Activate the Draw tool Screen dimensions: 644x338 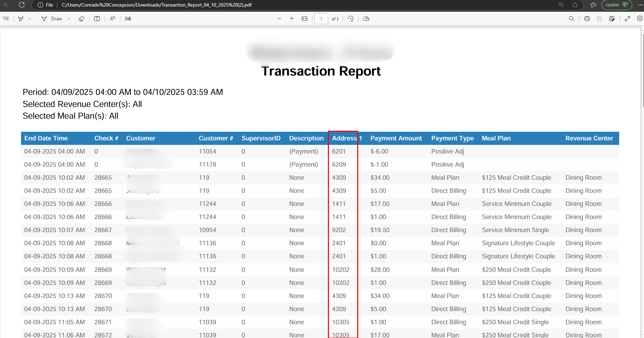coord(52,19)
